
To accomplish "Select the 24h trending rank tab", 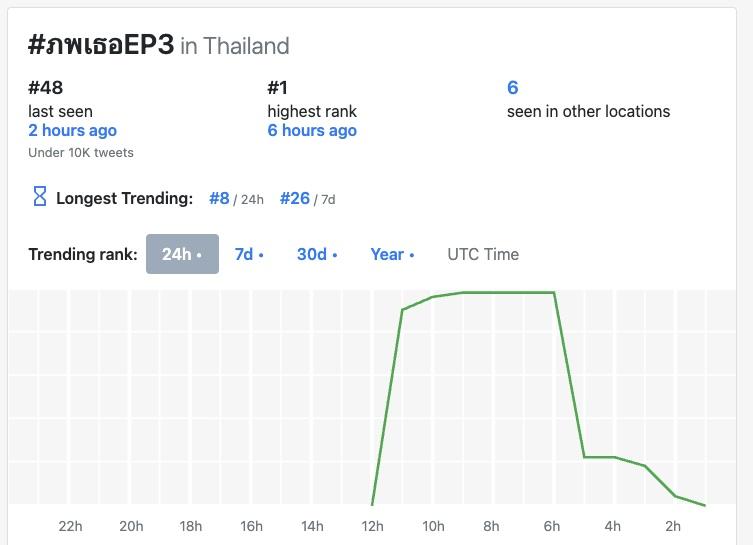I will pyautogui.click(x=182, y=254).
